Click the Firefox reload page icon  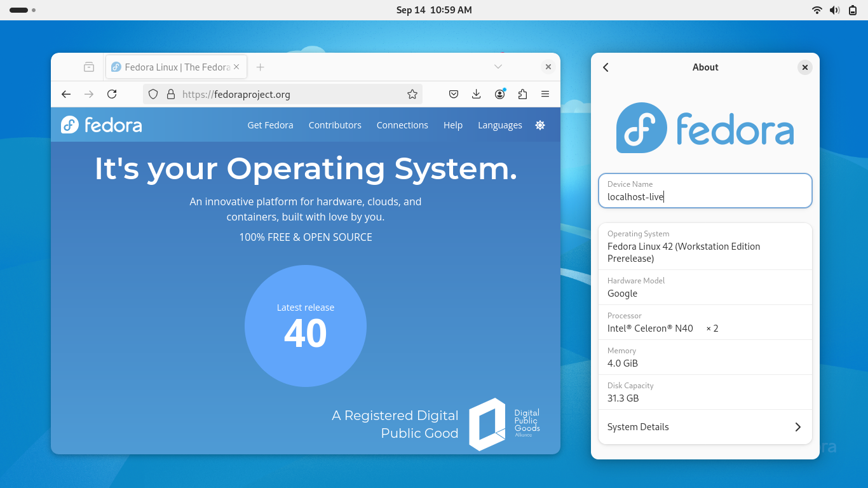click(112, 94)
